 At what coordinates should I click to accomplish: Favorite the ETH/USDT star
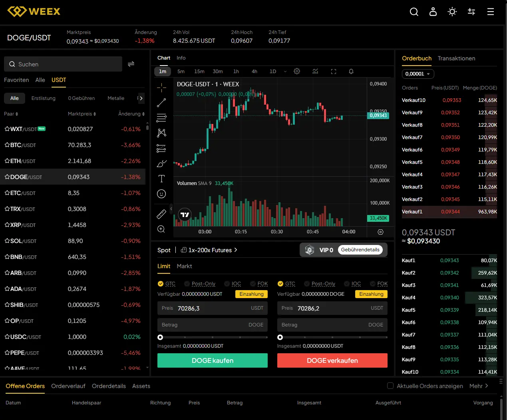[7, 161]
